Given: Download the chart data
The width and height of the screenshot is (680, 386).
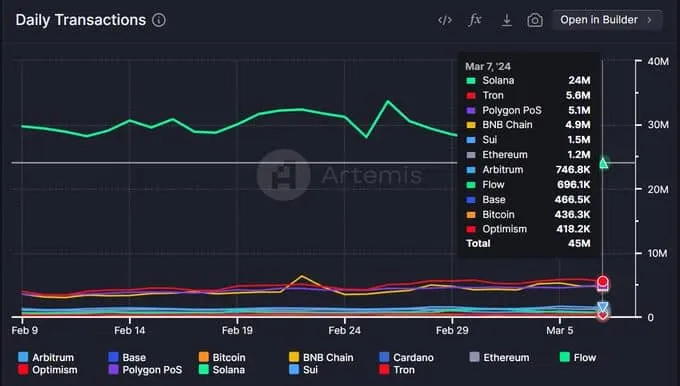Looking at the screenshot, I should coord(507,20).
